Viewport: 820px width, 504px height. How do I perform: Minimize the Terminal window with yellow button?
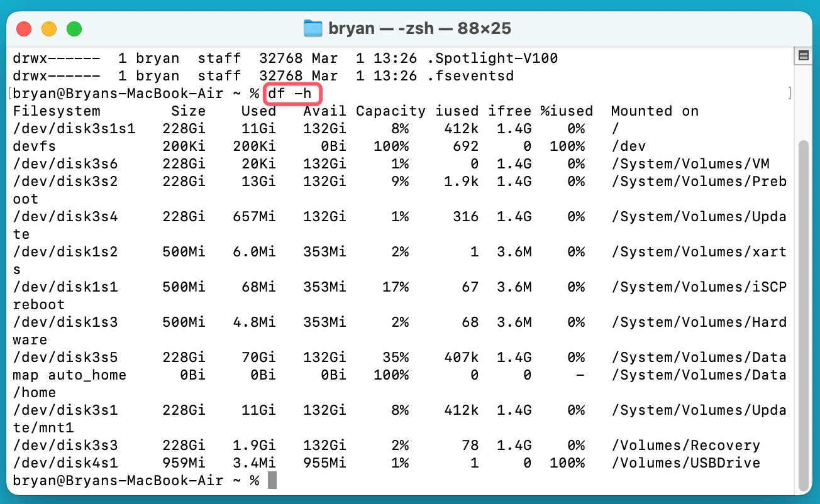point(49,28)
